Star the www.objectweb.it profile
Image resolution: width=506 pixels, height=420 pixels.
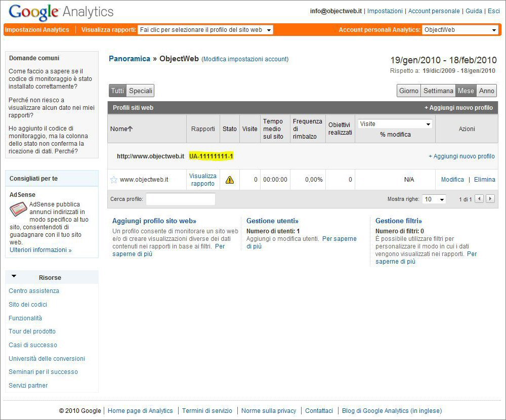click(114, 180)
